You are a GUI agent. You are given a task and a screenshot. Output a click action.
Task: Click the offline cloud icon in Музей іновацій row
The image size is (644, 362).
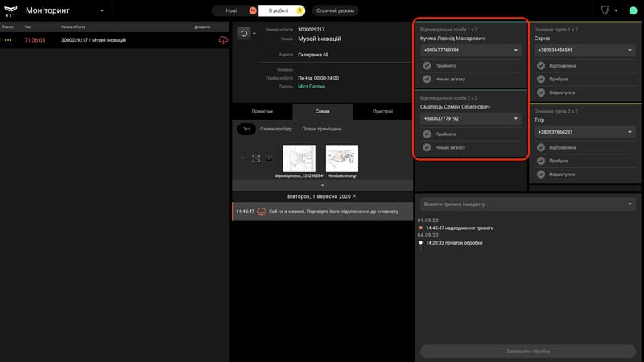(x=223, y=40)
